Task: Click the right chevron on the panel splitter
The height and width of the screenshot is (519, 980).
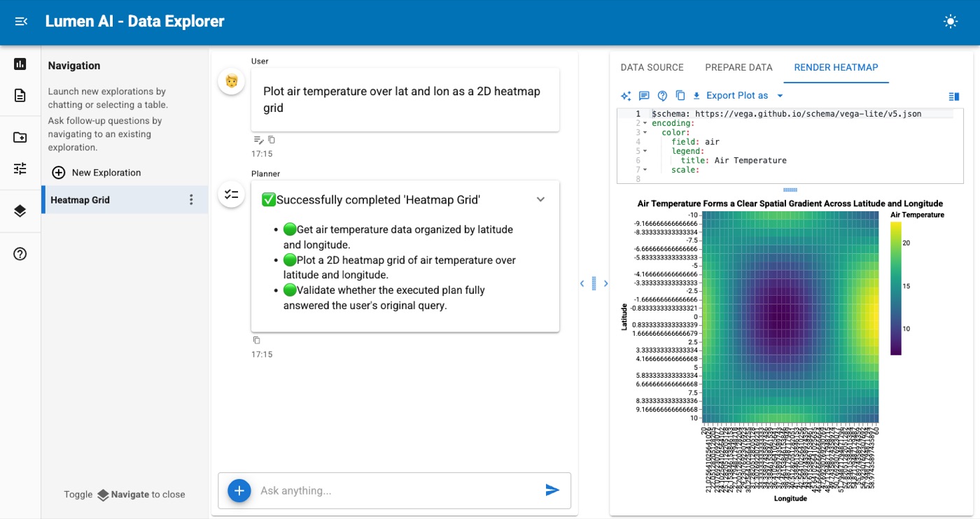Action: point(605,283)
